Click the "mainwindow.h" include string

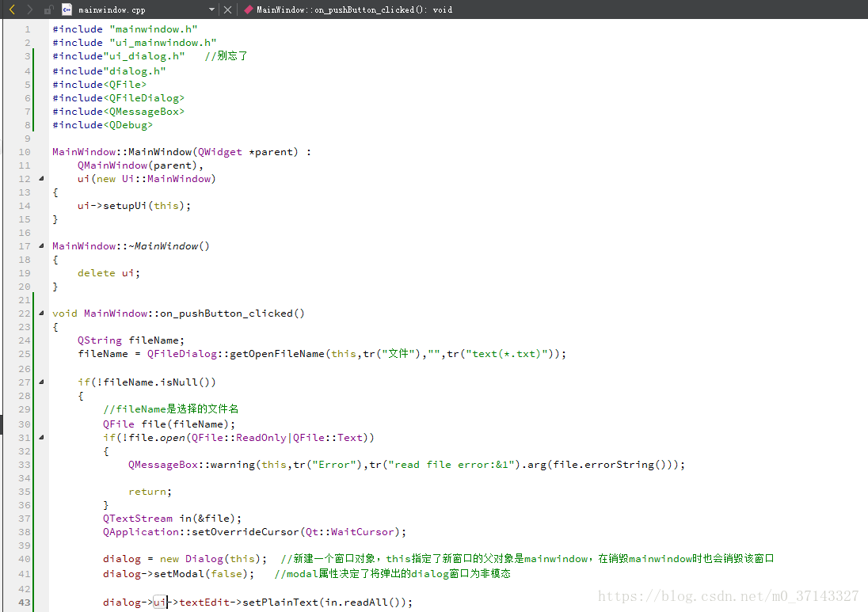point(154,29)
